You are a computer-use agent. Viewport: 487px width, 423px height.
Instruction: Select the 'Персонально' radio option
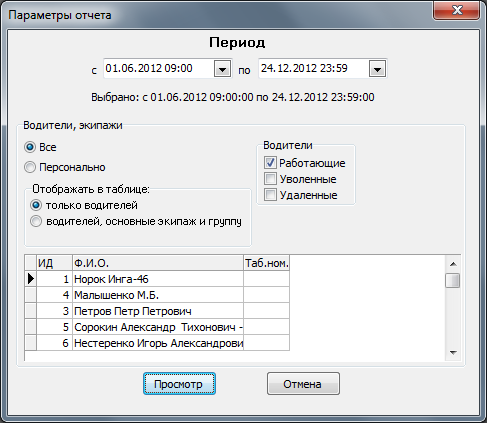(x=30, y=167)
